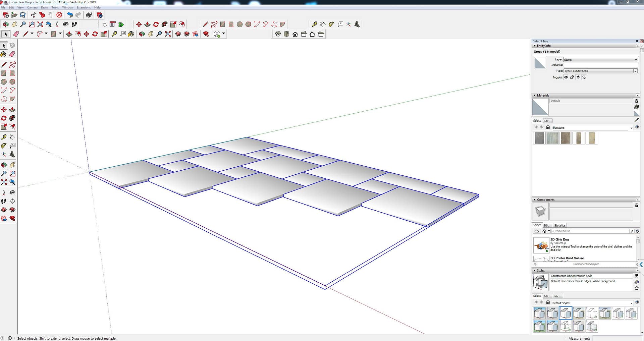This screenshot has height=341, width=644.
Task: Click the Protractor tool in left toolbar
Action: click(4, 146)
